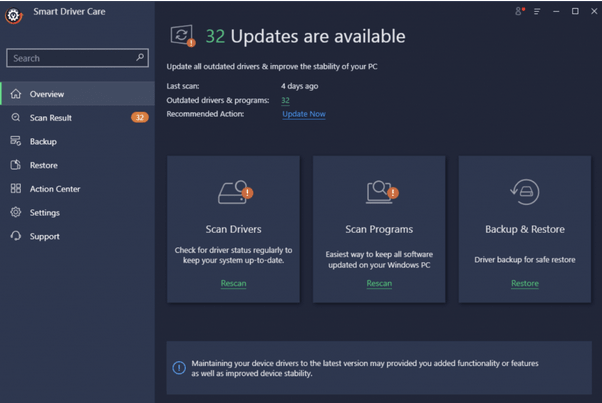602x403 pixels.
Task: Click 'Outdated drivers & programs:' label
Action: [218, 100]
